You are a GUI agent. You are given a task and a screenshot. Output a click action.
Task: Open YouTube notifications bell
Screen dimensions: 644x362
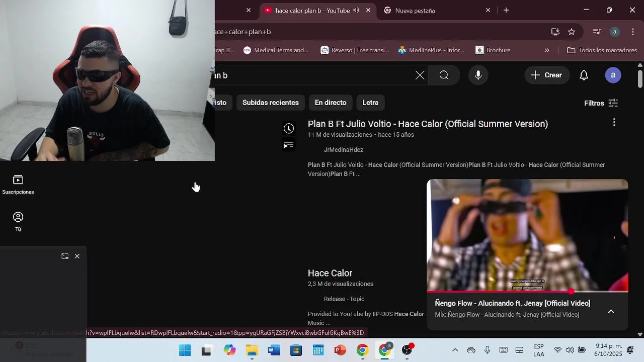point(584,75)
